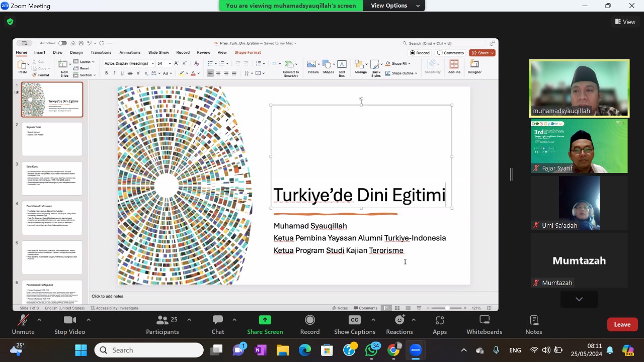The height and width of the screenshot is (362, 644).
Task: Click the Windows taskbar Search box
Action: click(x=149, y=350)
